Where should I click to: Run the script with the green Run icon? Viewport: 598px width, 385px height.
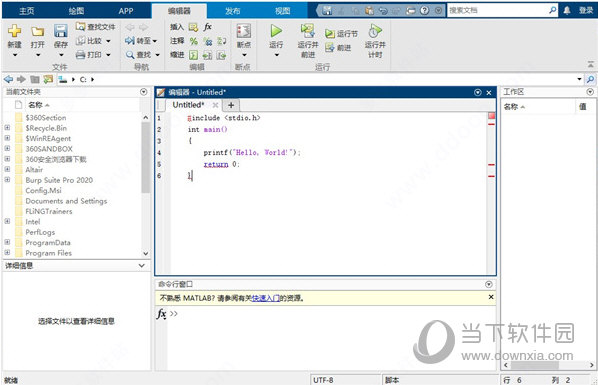pyautogui.click(x=276, y=31)
